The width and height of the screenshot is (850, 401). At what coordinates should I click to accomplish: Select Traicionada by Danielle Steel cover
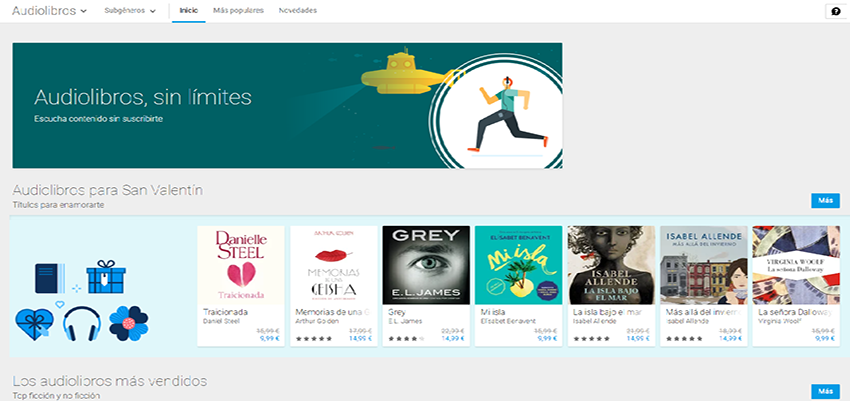pos(241,265)
